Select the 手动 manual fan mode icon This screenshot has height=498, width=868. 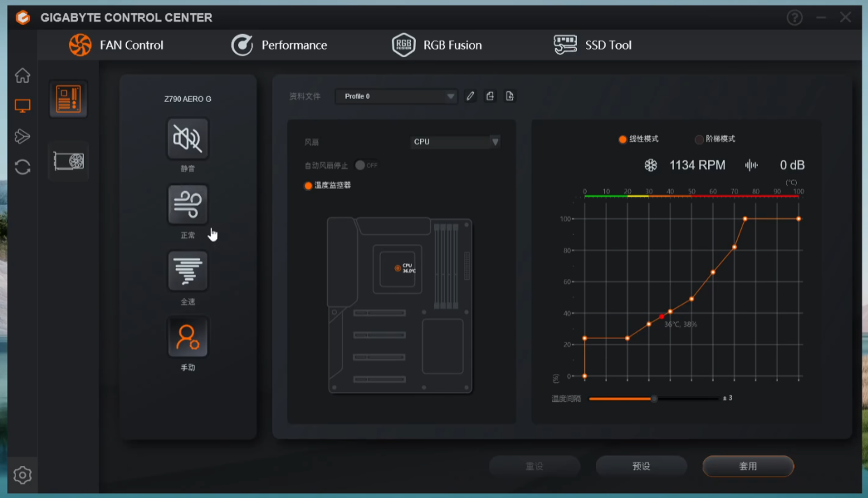tap(188, 337)
